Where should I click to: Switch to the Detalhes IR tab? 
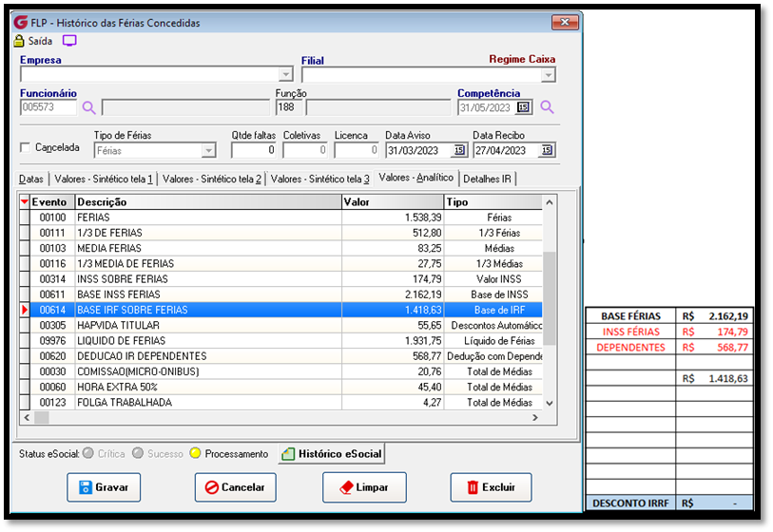(487, 179)
